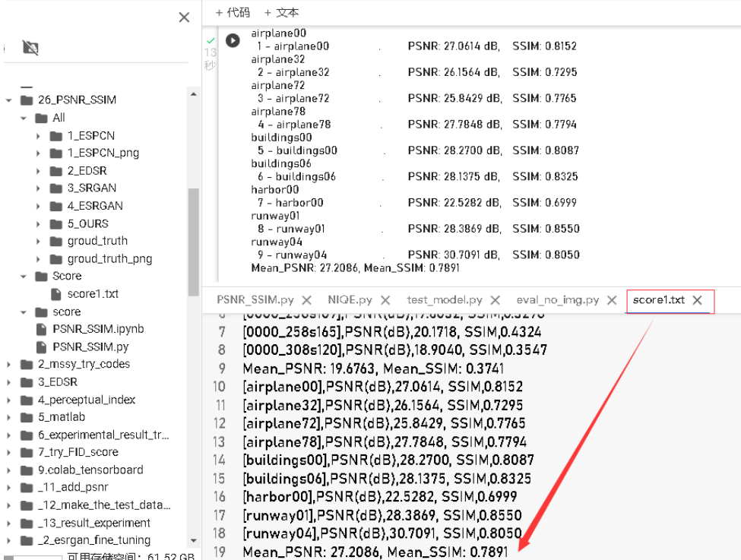Image resolution: width=741 pixels, height=560 pixels.
Task: Click the PSNR_SSIM.ipynb file icon
Action: click(42, 329)
